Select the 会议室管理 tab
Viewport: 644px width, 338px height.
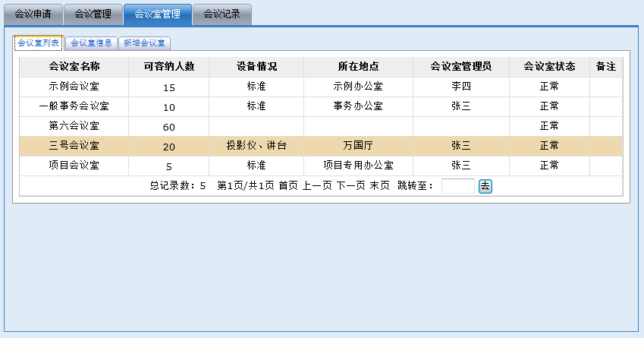coord(158,14)
